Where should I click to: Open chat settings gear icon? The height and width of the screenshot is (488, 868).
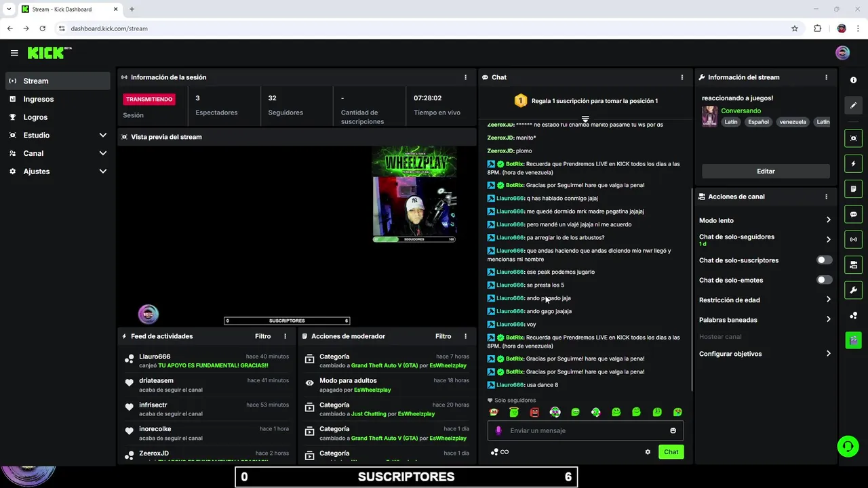pyautogui.click(x=648, y=452)
